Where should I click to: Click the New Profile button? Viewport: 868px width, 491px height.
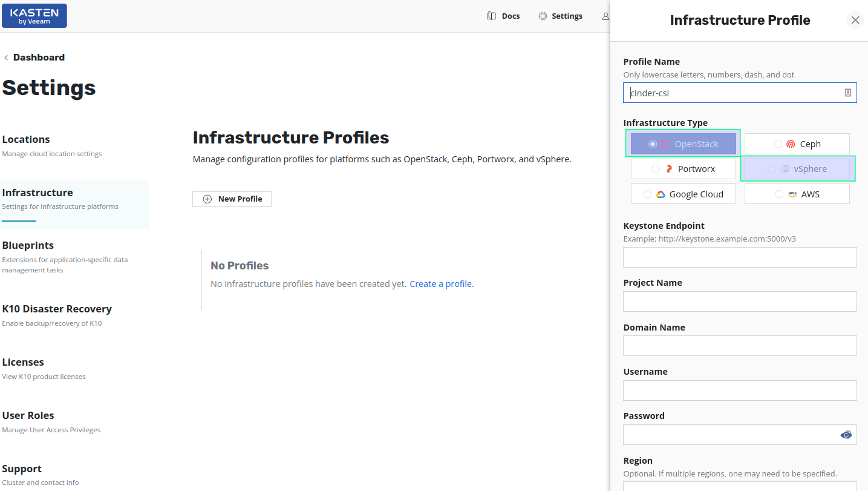[232, 199]
